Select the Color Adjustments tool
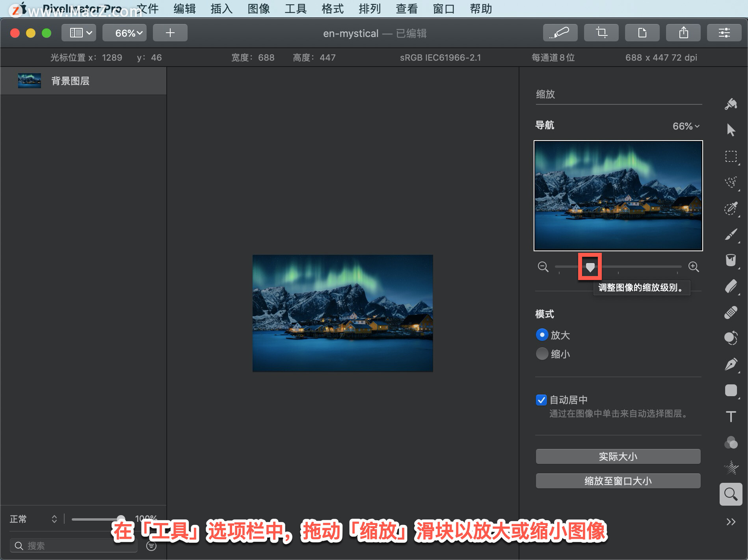The height and width of the screenshot is (560, 748). pos(731,338)
